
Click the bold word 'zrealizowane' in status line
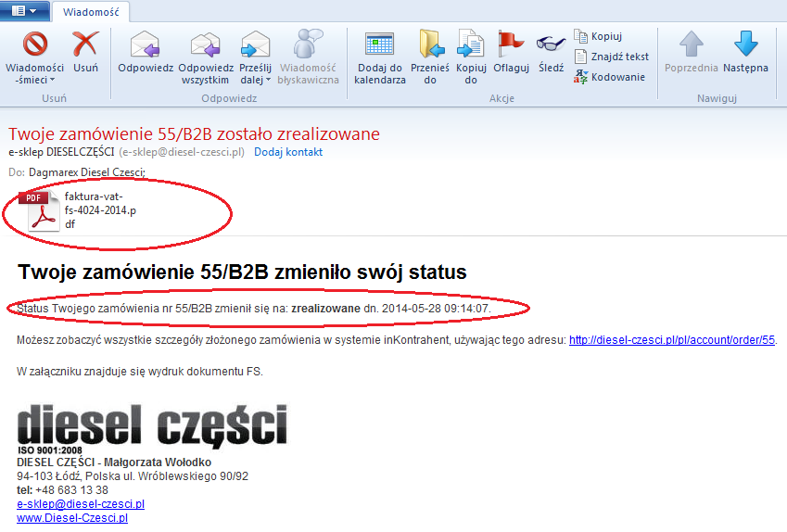coord(325,308)
